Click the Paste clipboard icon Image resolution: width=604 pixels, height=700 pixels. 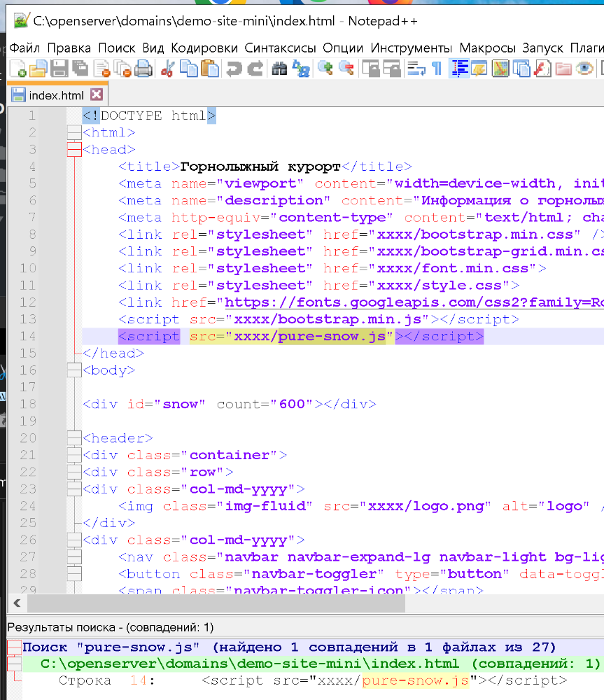click(x=209, y=69)
